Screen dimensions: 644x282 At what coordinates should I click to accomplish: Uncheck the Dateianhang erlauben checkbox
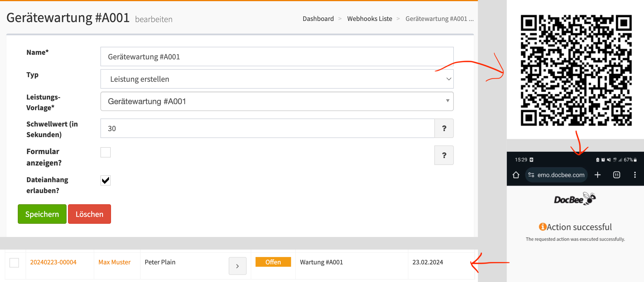point(106,180)
